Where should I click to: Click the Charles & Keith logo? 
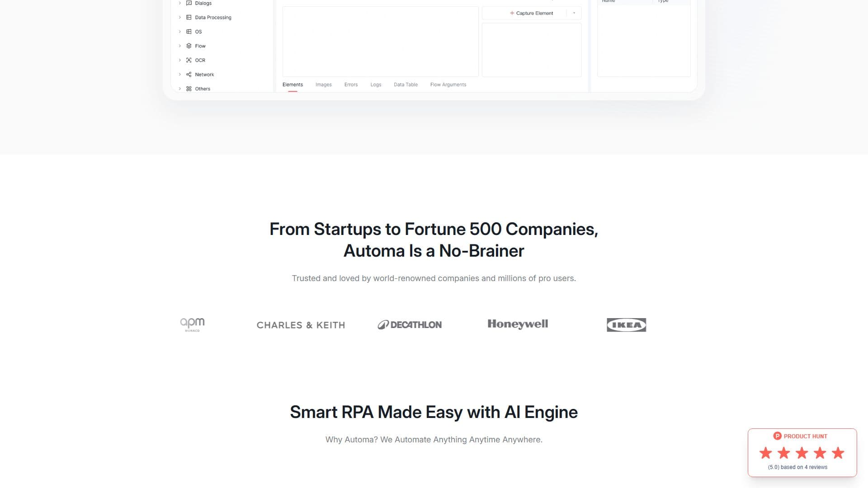pyautogui.click(x=301, y=325)
